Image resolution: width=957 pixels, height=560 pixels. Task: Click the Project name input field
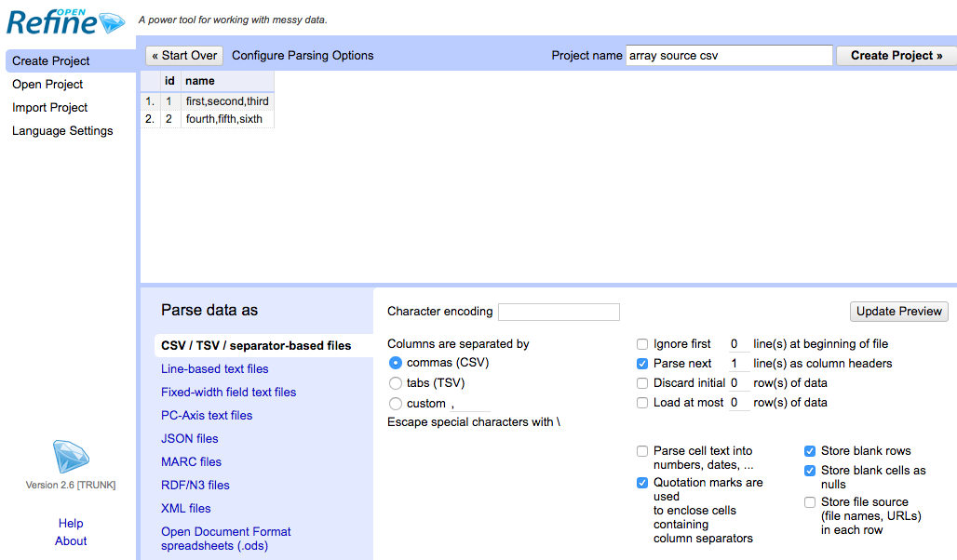click(729, 56)
